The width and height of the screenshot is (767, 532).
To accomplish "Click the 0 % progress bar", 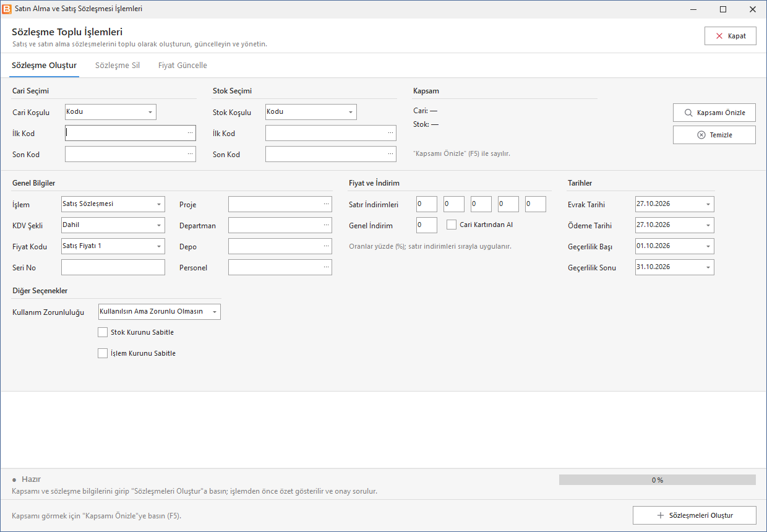I will (658, 480).
